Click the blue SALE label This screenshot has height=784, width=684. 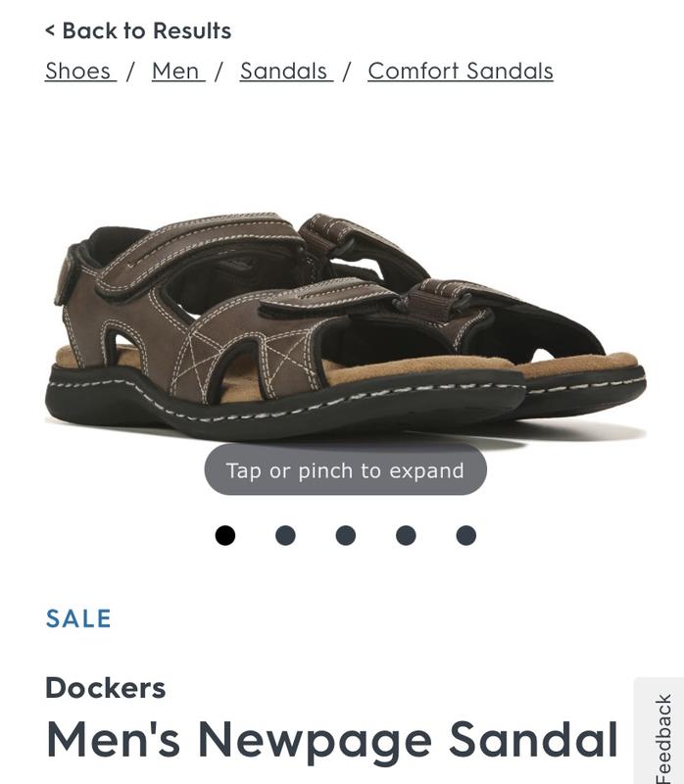pyautogui.click(x=78, y=618)
